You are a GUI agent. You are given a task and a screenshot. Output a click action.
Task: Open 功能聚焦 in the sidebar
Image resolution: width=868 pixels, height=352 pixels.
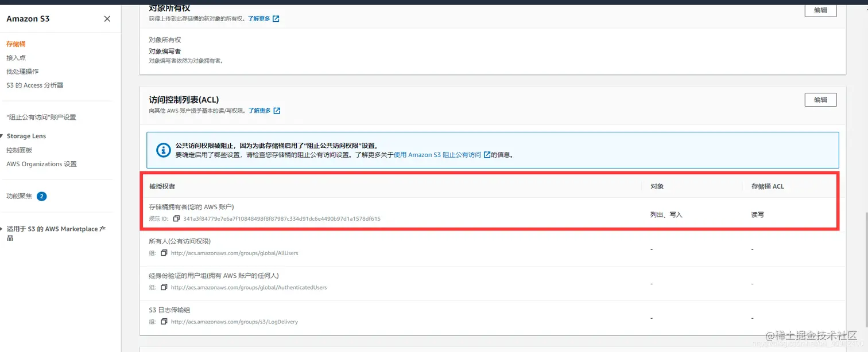(x=20, y=196)
